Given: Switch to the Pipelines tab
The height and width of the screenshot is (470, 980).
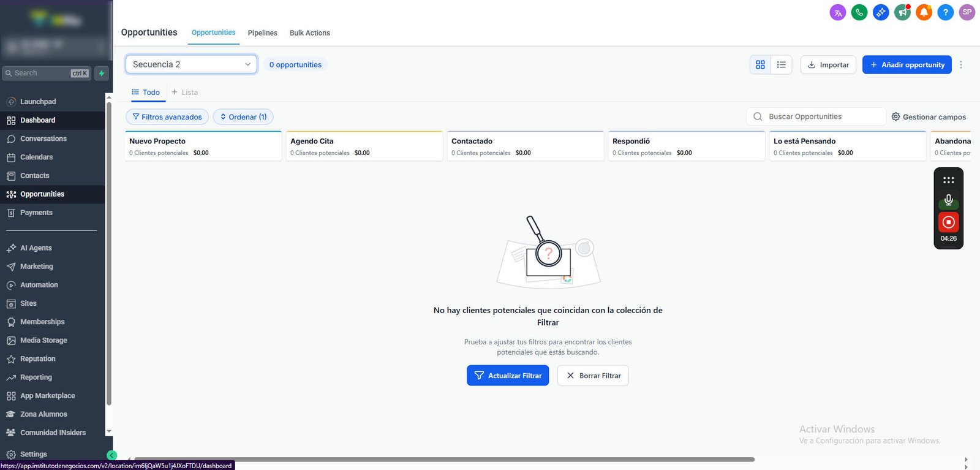Looking at the screenshot, I should coord(262,33).
